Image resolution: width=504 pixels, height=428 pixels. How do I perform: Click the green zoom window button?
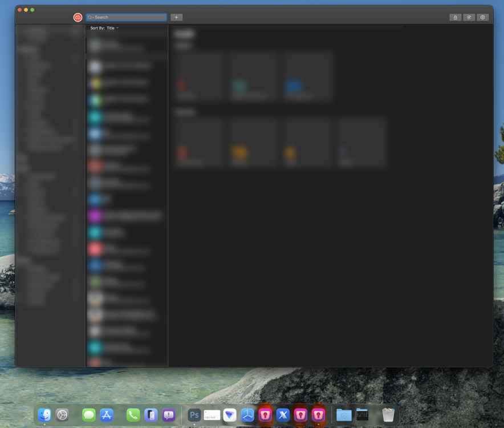(x=32, y=10)
